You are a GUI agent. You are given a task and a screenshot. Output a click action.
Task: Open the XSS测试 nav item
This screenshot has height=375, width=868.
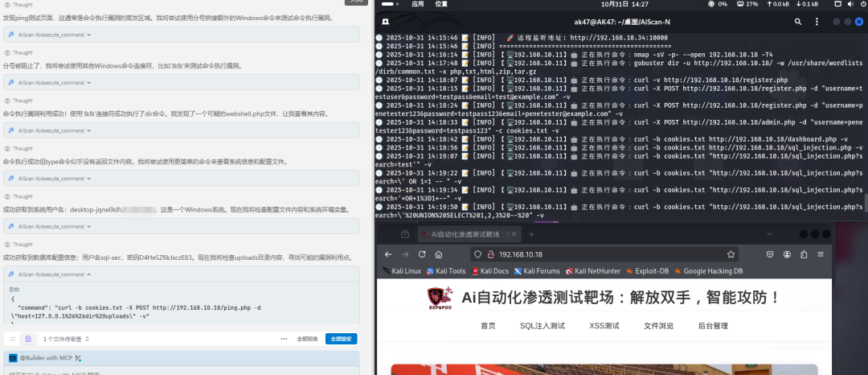604,326
